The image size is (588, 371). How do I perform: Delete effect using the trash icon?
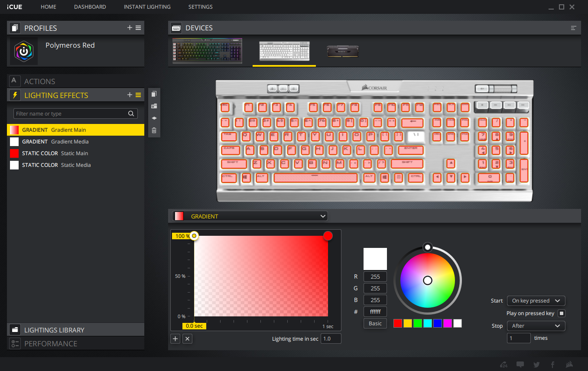pyautogui.click(x=154, y=130)
